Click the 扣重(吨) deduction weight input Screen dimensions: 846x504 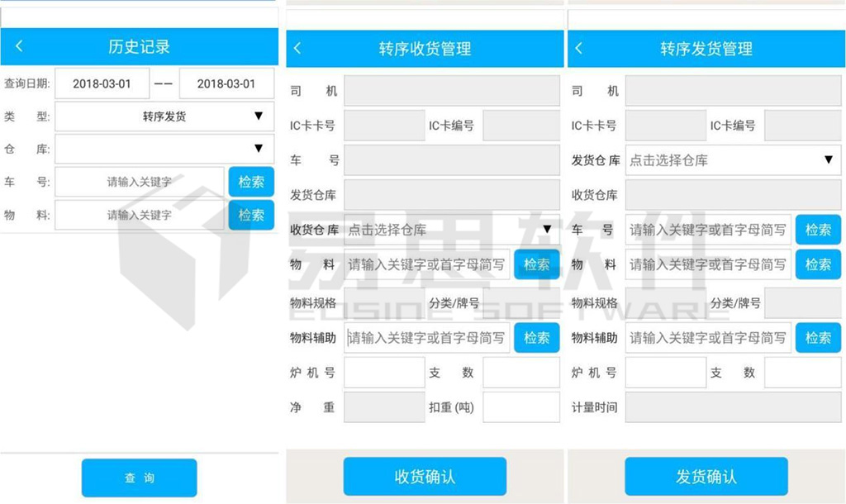(x=520, y=407)
